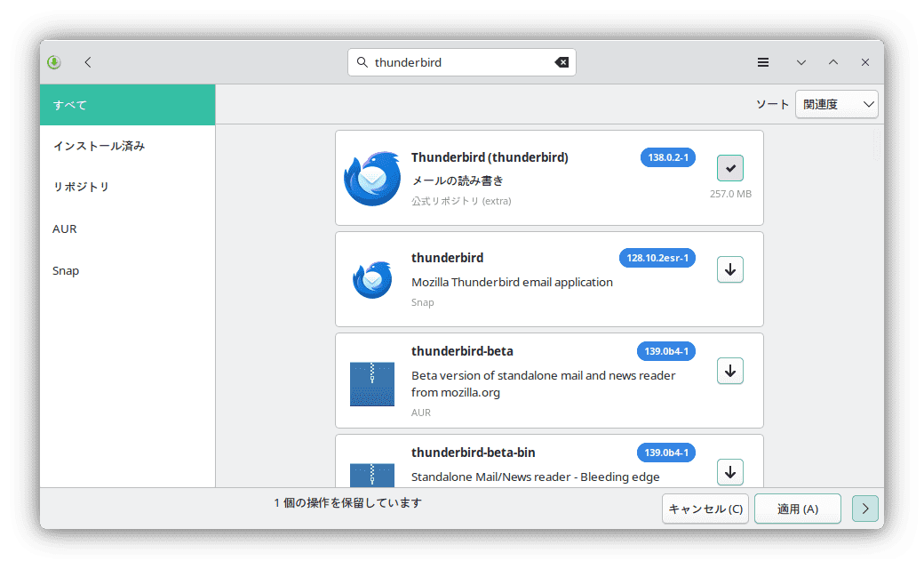Viewport: 924px width, 569px height.
Task: Click the thunderbird-beta package archive icon
Action: [x=372, y=384]
